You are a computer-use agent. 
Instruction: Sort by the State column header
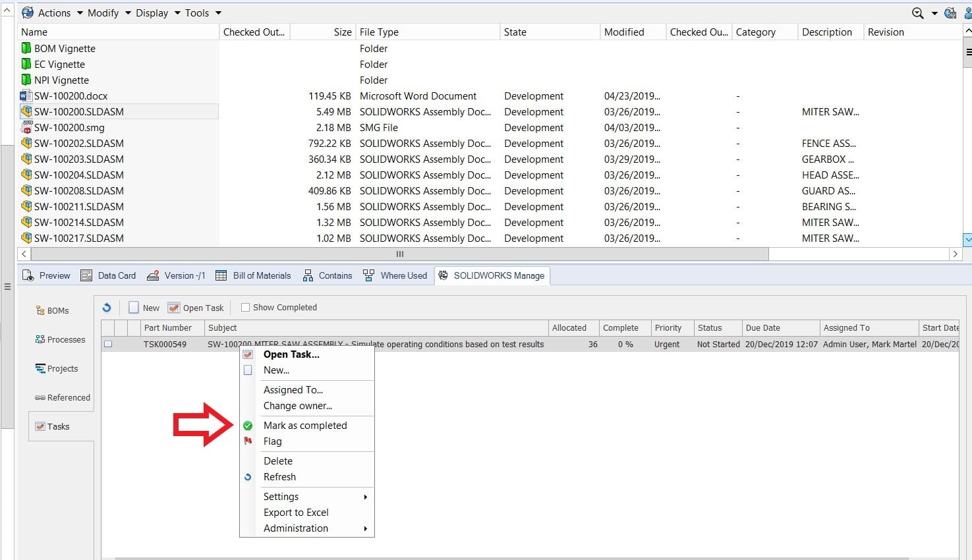tap(550, 32)
